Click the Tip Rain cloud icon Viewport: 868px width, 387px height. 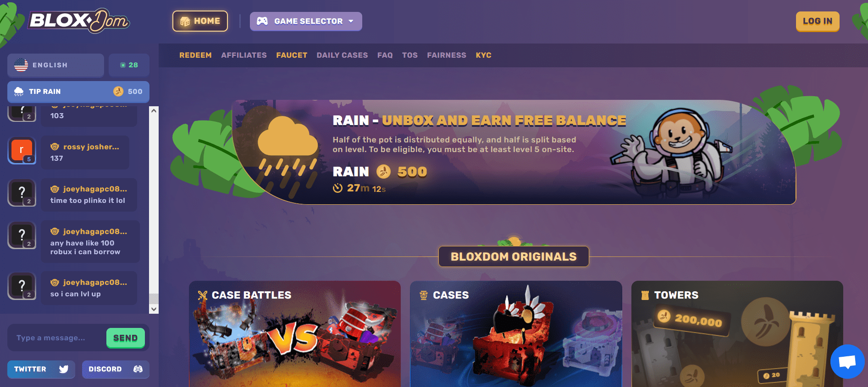[19, 92]
